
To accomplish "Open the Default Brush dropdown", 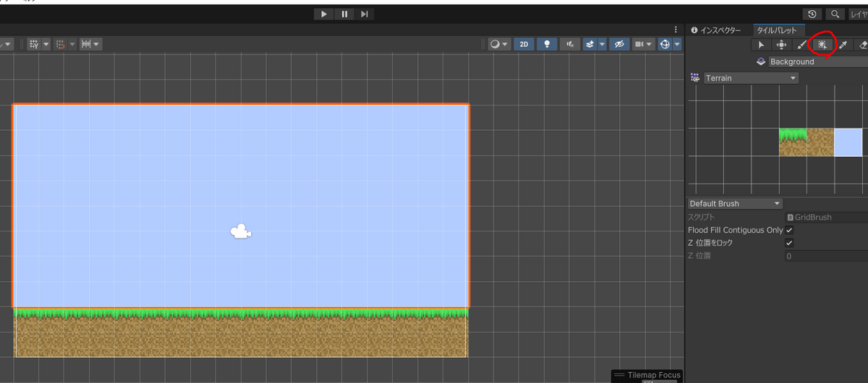I will pos(735,204).
